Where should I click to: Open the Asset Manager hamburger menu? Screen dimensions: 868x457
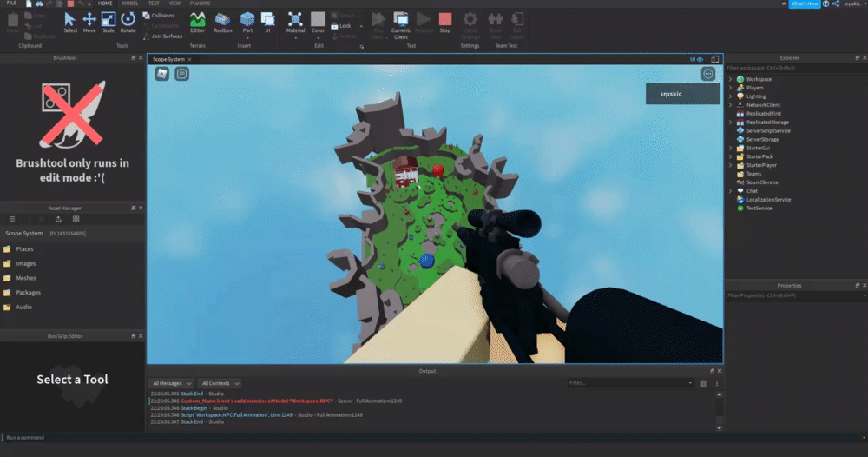[x=12, y=219]
